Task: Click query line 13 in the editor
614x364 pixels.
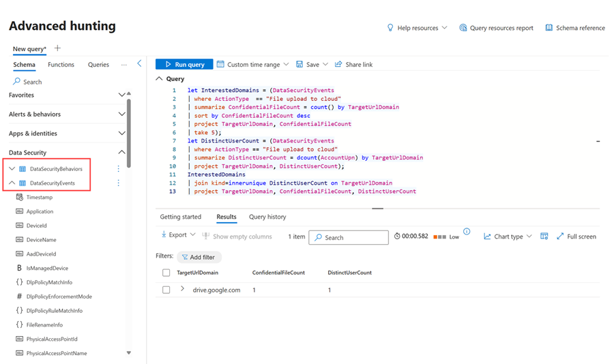Action: (x=302, y=192)
